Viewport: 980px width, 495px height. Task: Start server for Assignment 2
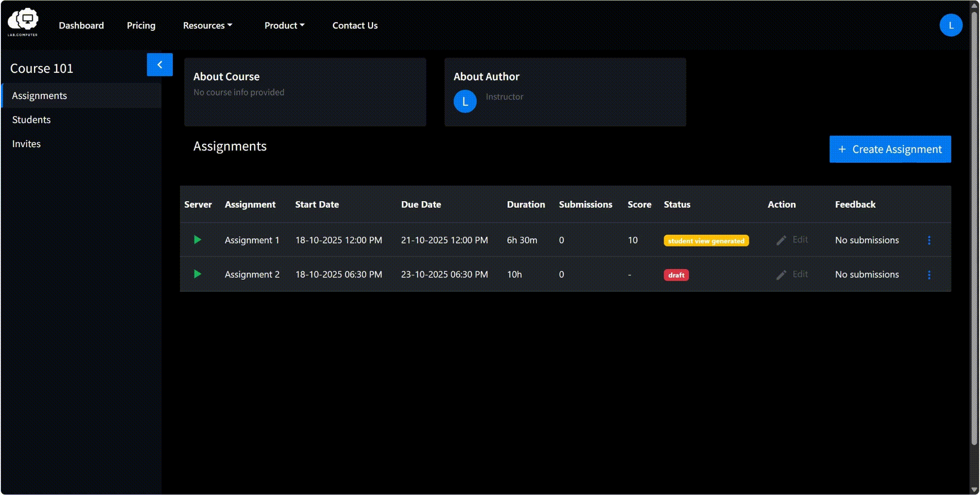pyautogui.click(x=198, y=274)
